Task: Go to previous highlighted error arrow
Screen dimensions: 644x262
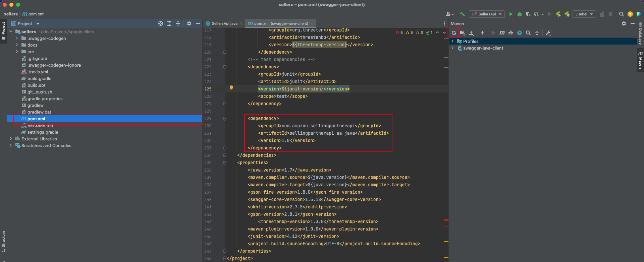Action: tap(437, 32)
